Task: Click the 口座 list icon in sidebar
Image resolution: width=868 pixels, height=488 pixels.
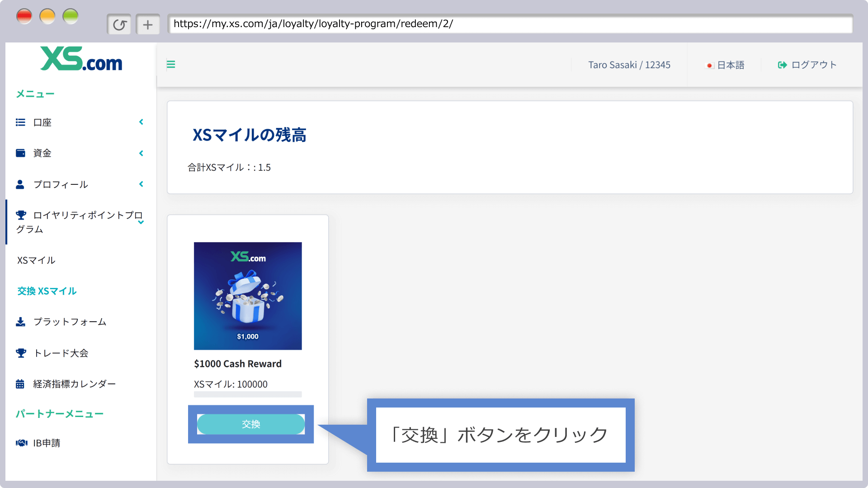Action: pyautogui.click(x=20, y=122)
